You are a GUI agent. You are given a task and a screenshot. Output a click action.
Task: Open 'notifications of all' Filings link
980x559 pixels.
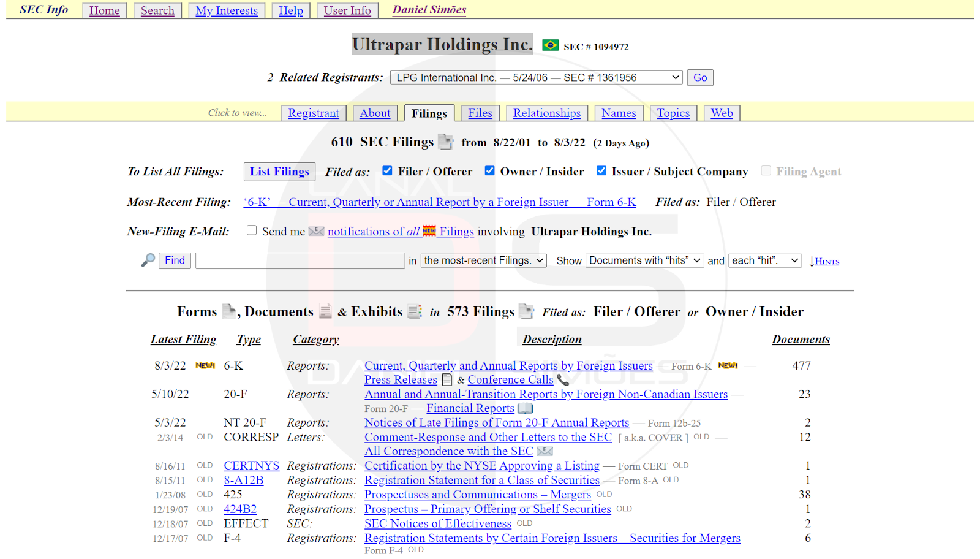(x=401, y=232)
